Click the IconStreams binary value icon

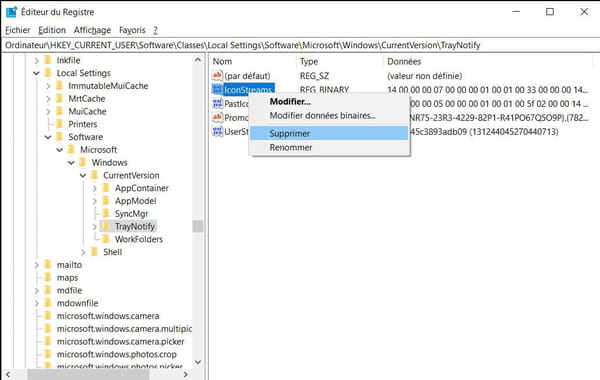point(217,90)
